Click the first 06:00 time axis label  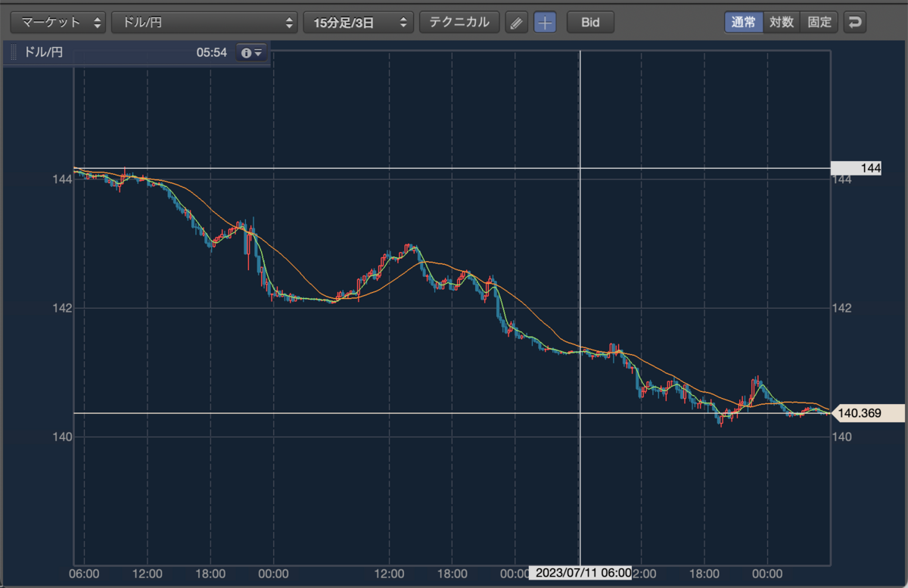click(x=84, y=574)
